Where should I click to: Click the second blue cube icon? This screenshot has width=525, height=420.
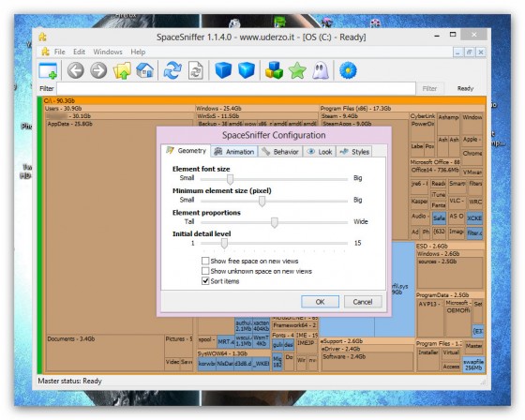pyautogui.click(x=247, y=70)
